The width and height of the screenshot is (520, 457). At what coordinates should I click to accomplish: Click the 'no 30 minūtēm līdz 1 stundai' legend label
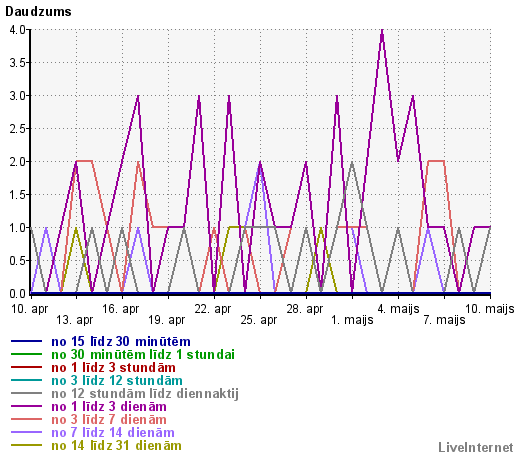coord(143,355)
